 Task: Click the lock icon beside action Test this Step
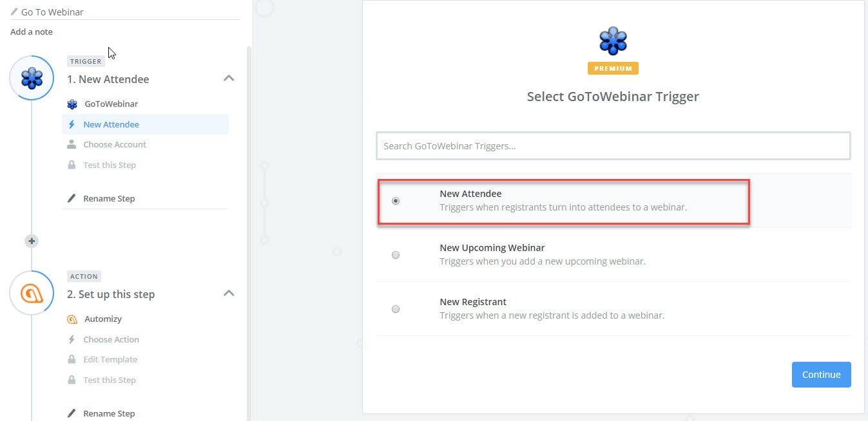tap(72, 380)
